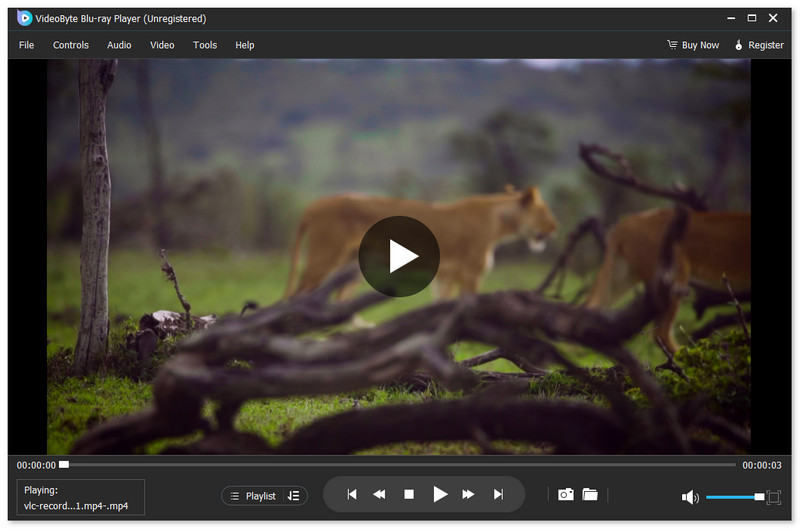Click the large play button over the video

[x=399, y=256]
